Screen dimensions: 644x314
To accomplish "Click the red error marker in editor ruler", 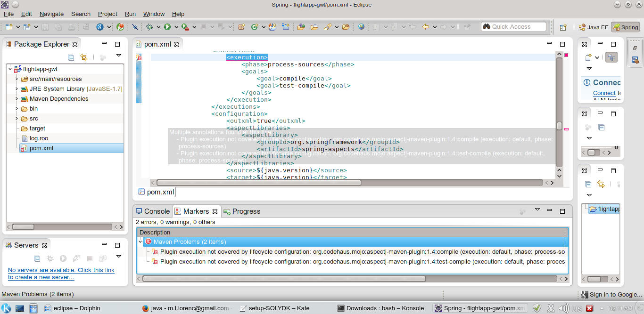I will [x=139, y=57].
